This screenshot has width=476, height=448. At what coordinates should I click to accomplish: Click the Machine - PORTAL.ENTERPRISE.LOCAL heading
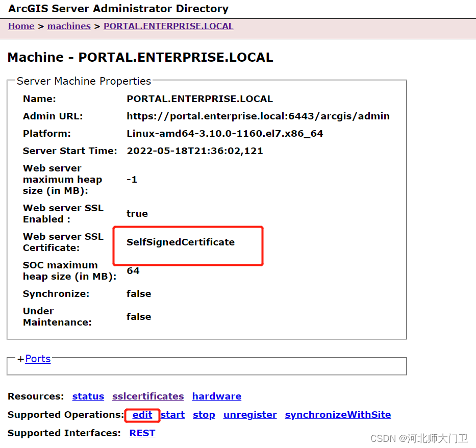coord(140,57)
